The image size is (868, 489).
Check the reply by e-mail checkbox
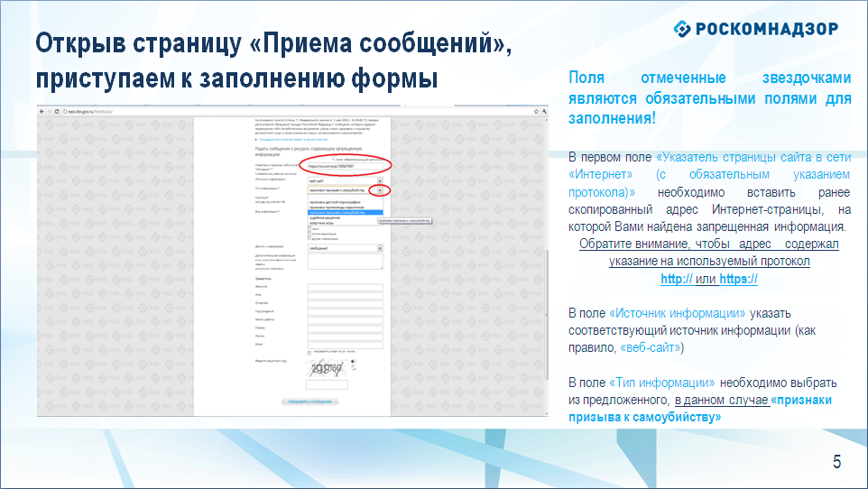pyautogui.click(x=309, y=354)
